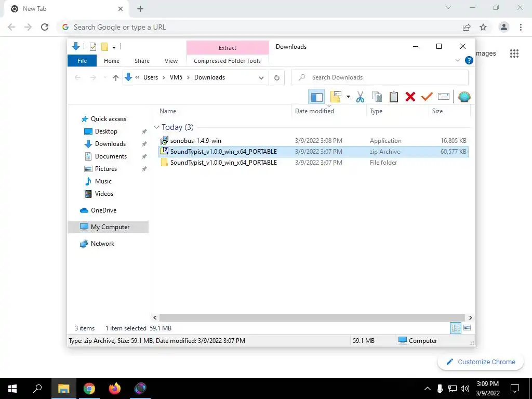Viewport: 532px width, 399px height.
Task: Select the SoundTypist File folder
Action: (313, 163)
